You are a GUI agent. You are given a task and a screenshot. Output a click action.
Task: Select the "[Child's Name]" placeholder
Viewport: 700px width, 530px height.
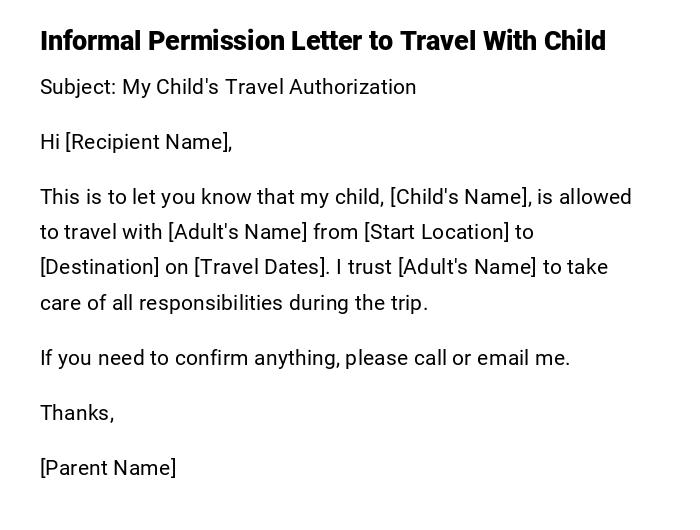pyautogui.click(x=459, y=197)
